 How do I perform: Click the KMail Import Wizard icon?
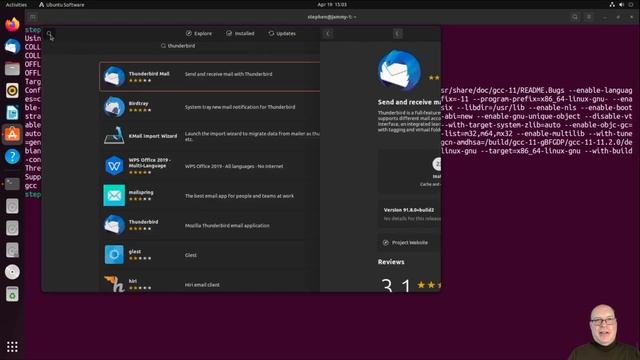(114, 136)
